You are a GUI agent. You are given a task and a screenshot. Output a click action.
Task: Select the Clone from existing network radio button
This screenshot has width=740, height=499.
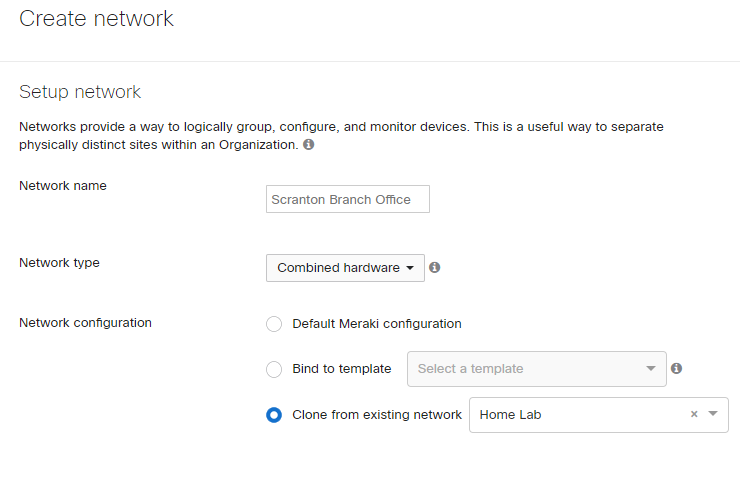click(x=274, y=415)
